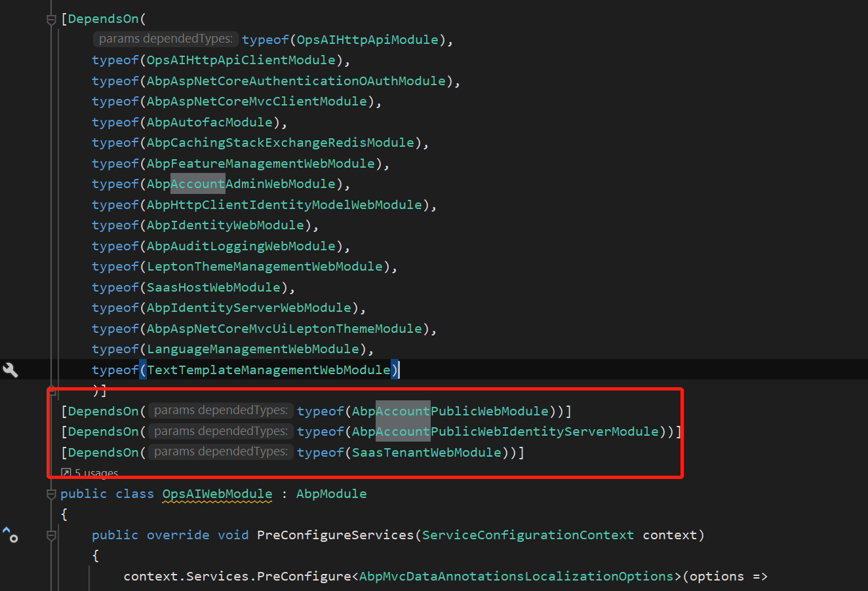Click the params hint before AbpAccountPublicWebIdentityServerModule
This screenshot has height=591, width=868.
pos(221,431)
